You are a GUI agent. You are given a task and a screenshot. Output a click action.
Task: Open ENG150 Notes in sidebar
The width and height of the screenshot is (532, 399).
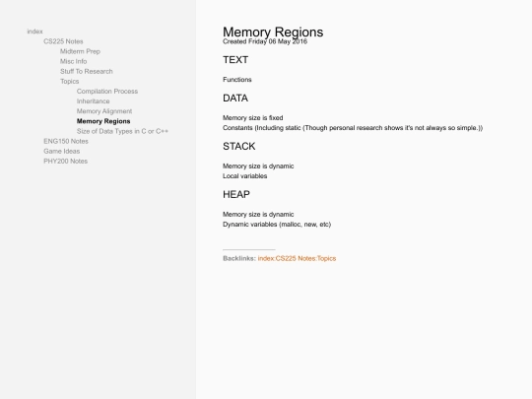66,141
